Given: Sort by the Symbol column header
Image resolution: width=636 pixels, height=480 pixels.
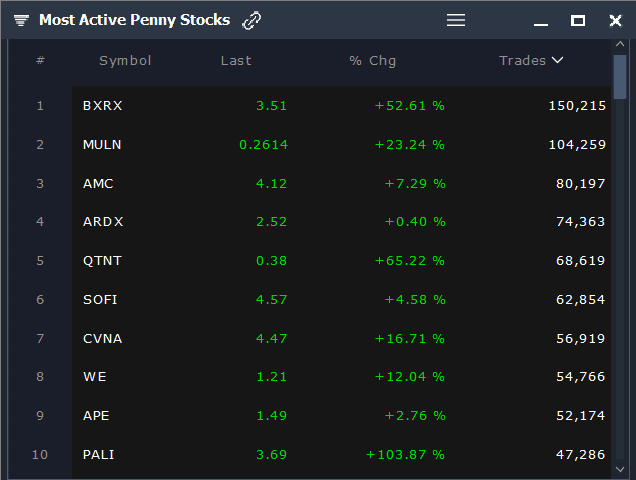Looking at the screenshot, I should [125, 61].
